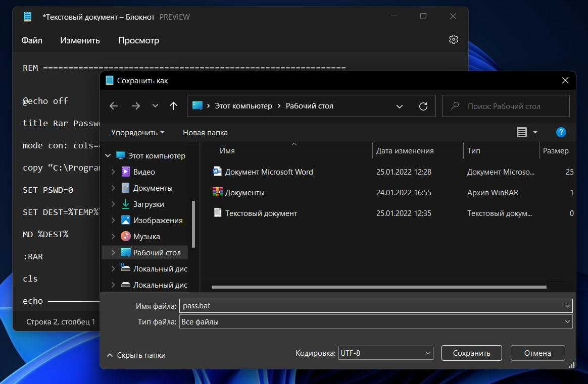Click the folder tree vertical scrollbar
This screenshot has width=588, height=384.
coord(193,224)
